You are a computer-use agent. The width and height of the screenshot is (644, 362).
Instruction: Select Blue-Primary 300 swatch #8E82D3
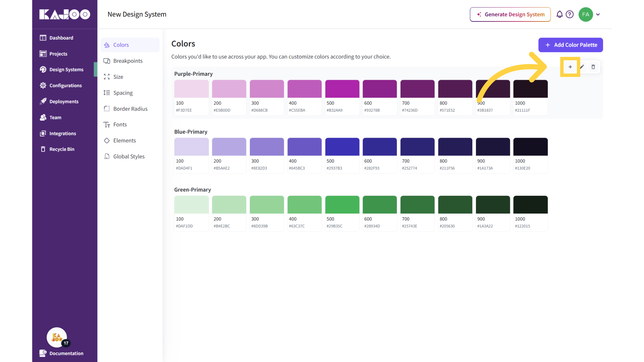(267, 156)
